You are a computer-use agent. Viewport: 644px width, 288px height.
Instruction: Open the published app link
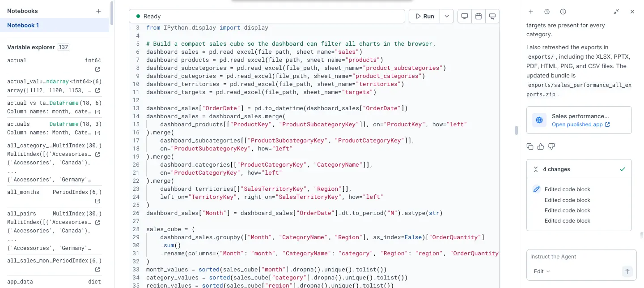tap(580, 125)
